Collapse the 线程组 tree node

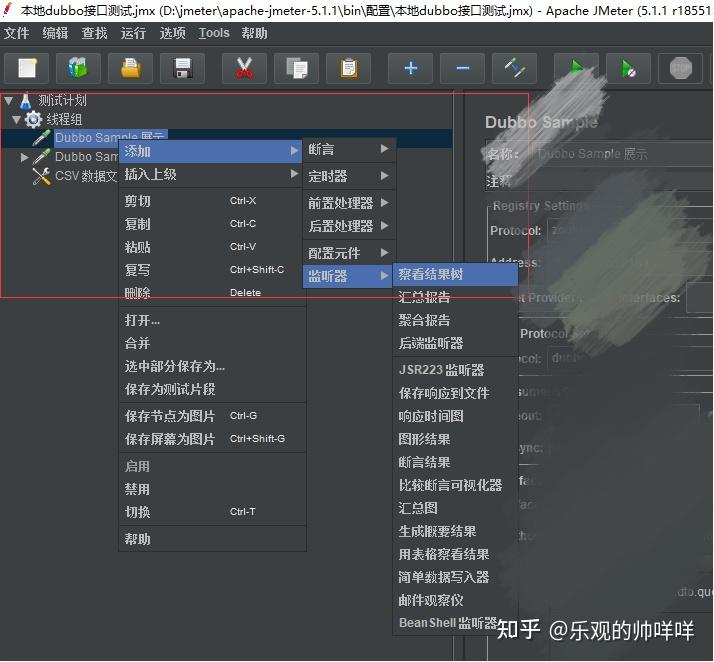[17, 120]
